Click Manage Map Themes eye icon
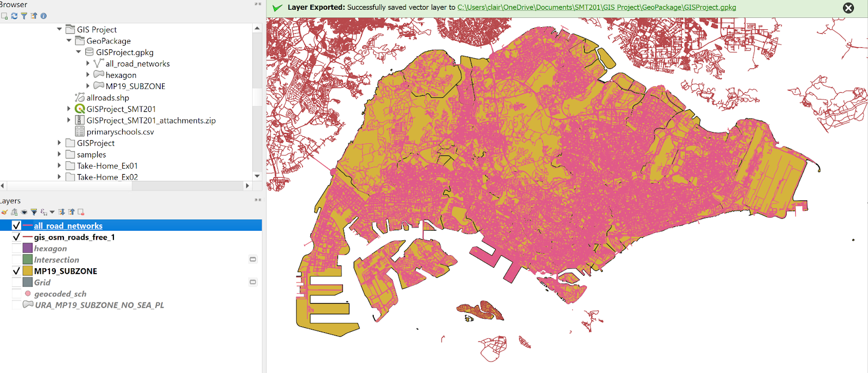Image resolution: width=868 pixels, height=373 pixels. click(24, 212)
